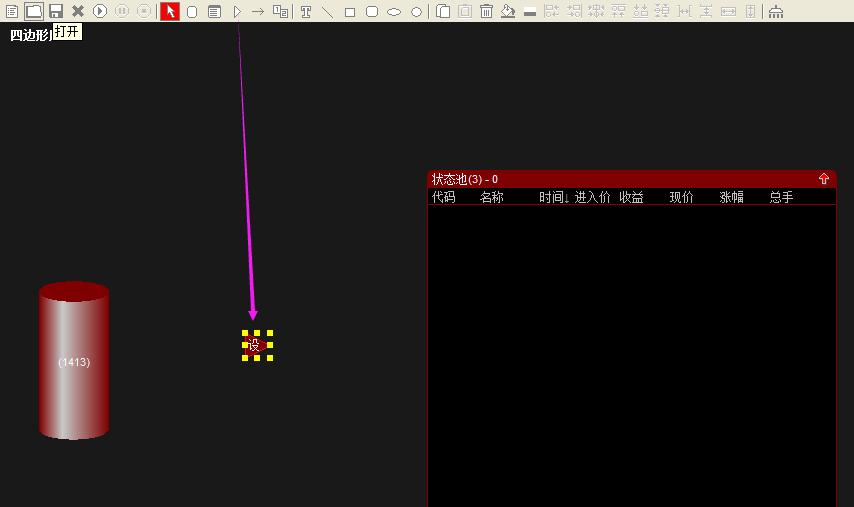Click the 现价 column header
This screenshot has height=507, width=854.
[681, 197]
